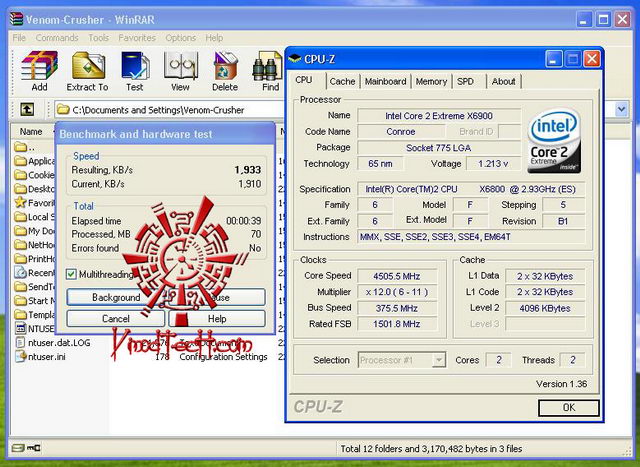Click the Conroe code name field

(x=401, y=131)
